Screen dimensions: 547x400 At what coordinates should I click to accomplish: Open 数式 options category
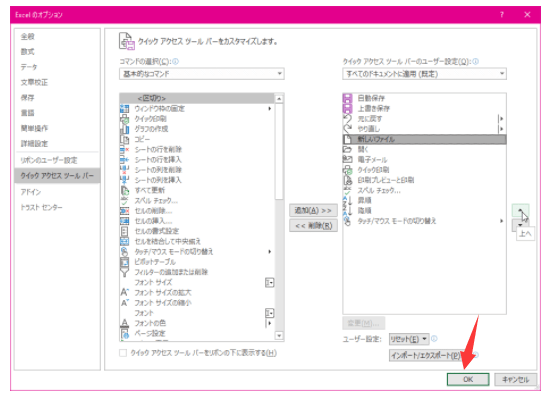(28, 52)
